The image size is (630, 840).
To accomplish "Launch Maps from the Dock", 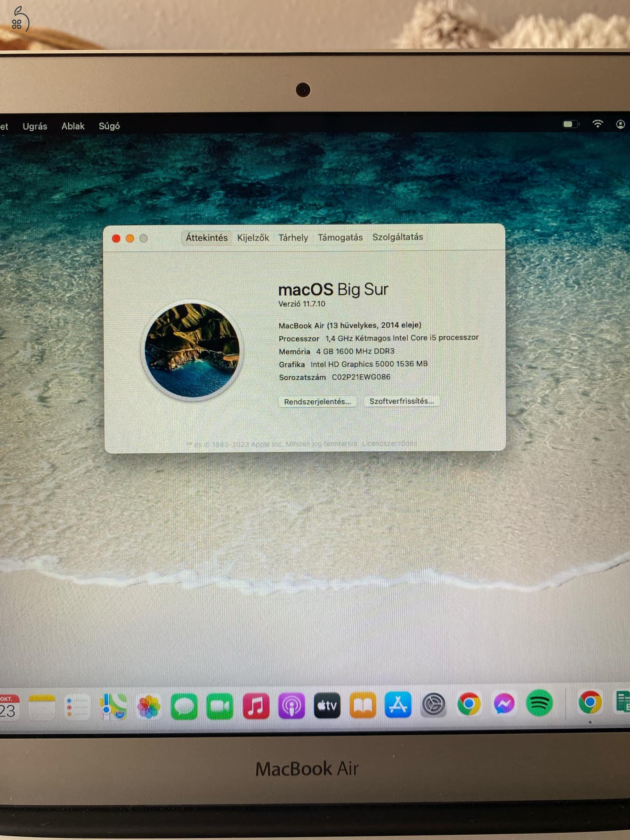I will point(113,706).
